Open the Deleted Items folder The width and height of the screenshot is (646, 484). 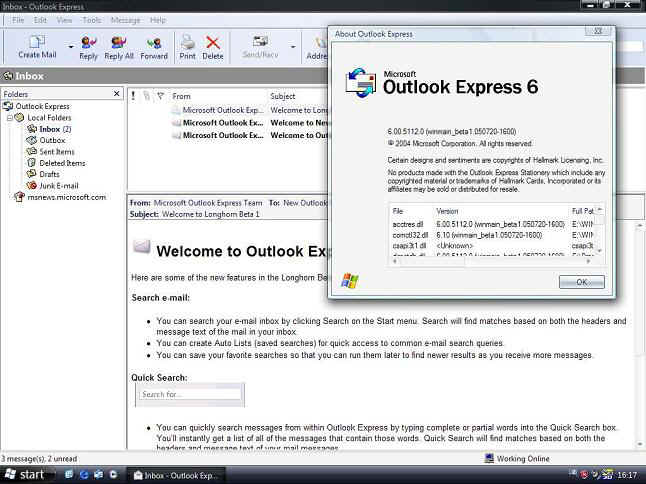coord(61,163)
